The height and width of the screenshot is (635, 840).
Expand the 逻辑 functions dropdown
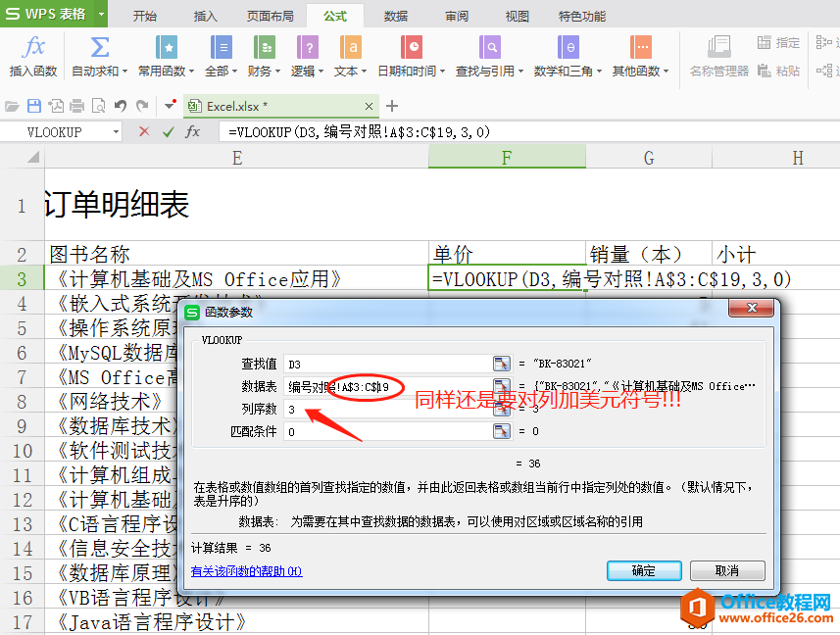tap(321, 72)
